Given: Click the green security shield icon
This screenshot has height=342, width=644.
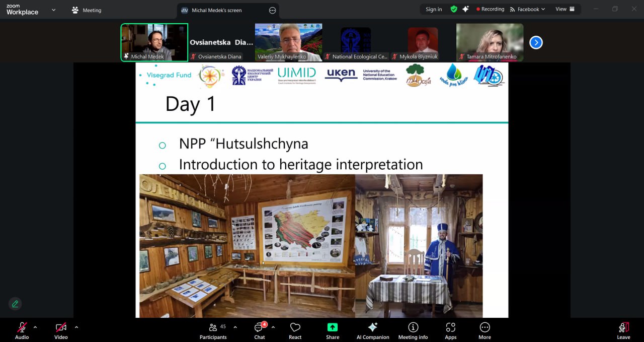Looking at the screenshot, I should [454, 9].
